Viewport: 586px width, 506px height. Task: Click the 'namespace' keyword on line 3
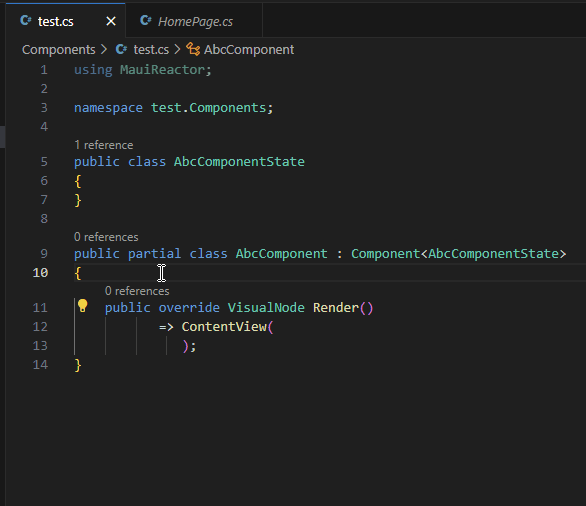[108, 108]
